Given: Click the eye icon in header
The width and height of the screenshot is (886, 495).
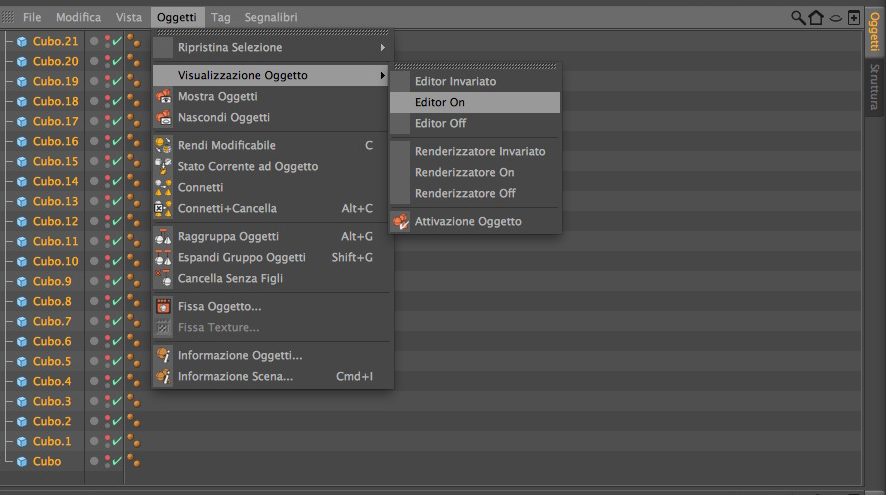Looking at the screenshot, I should pyautogui.click(x=835, y=17).
